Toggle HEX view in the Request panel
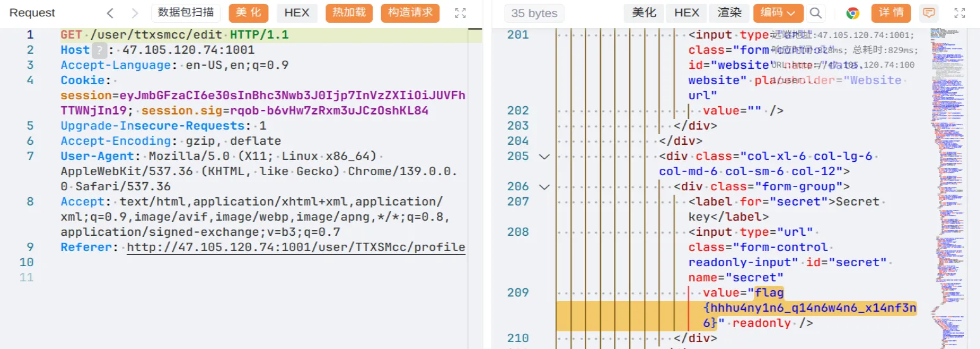This screenshot has width=980, height=349. (x=297, y=13)
